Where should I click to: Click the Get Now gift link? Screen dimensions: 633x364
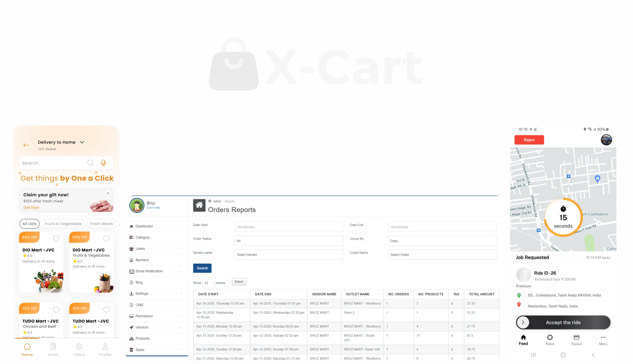click(x=31, y=207)
